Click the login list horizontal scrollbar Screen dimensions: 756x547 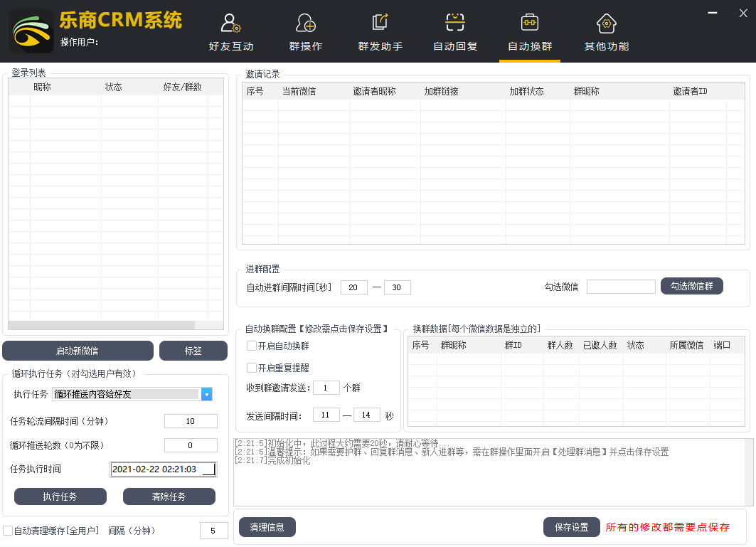click(101, 325)
